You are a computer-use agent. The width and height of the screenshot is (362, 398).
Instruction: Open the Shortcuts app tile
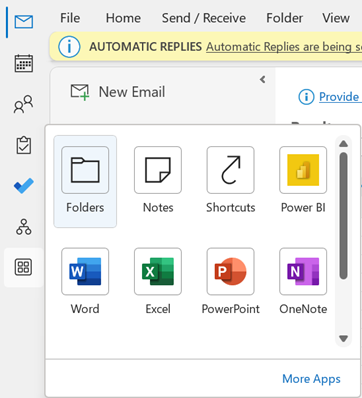pyautogui.click(x=231, y=181)
